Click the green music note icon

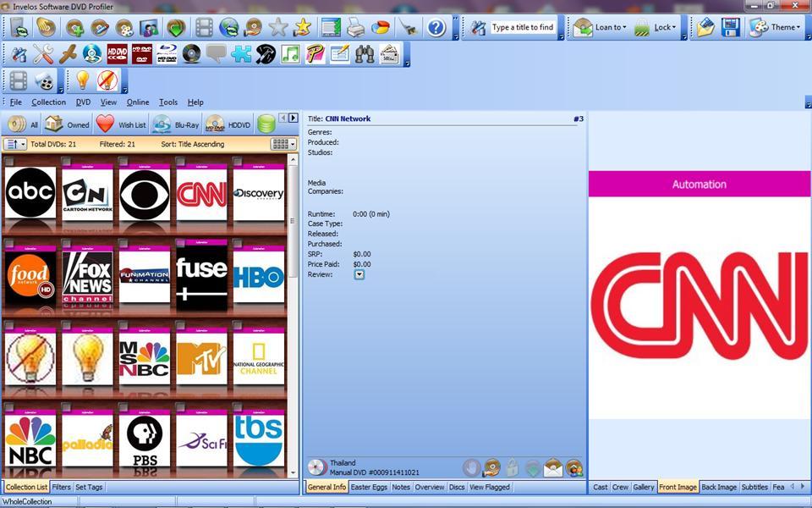(290, 54)
